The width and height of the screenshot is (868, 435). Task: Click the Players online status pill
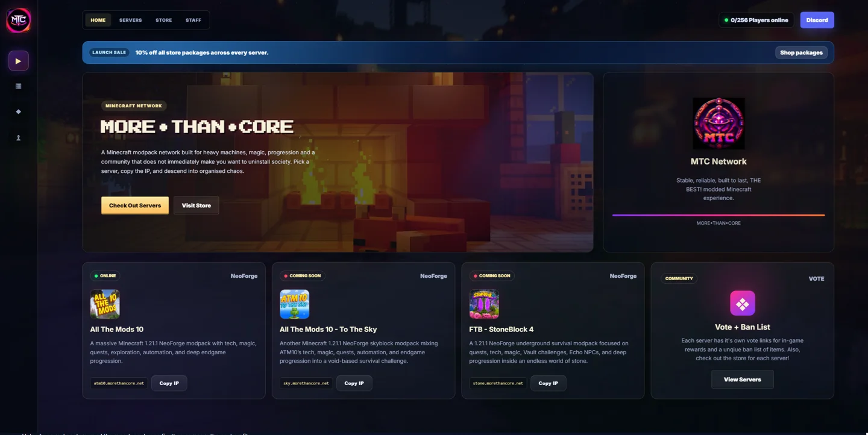[756, 20]
